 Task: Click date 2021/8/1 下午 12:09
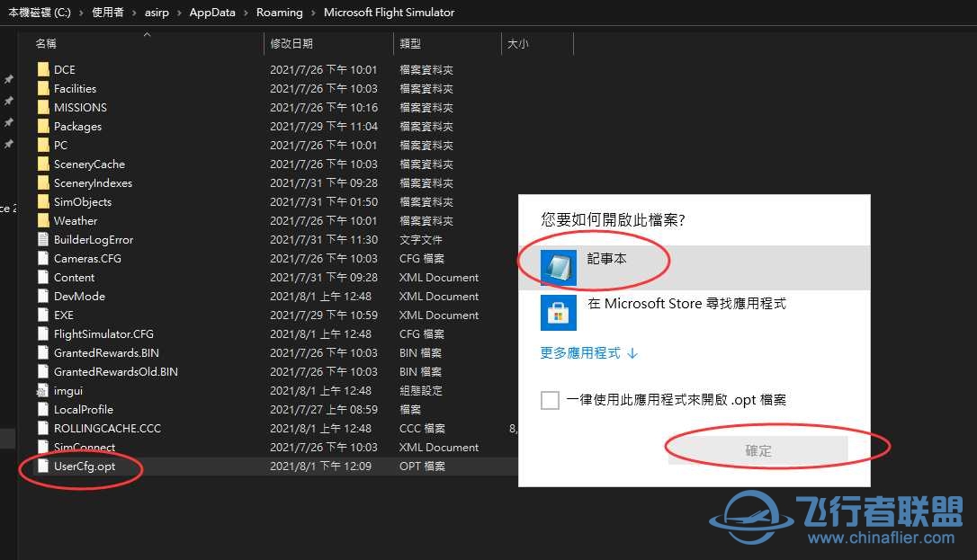[x=320, y=466]
